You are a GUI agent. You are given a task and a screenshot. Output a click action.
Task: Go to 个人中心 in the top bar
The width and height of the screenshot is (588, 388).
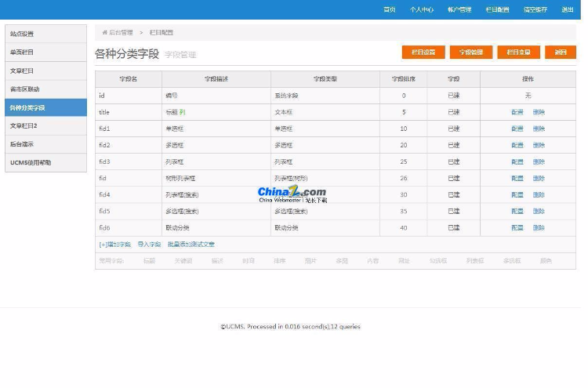point(422,9)
